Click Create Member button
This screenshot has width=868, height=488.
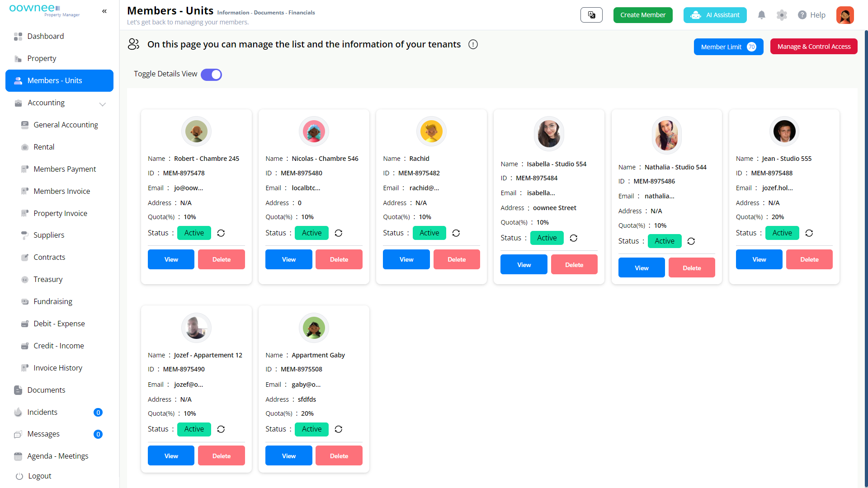click(643, 14)
